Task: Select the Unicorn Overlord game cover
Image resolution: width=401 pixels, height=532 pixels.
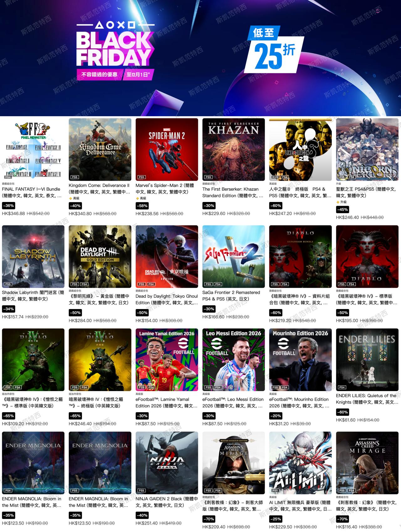Action: pos(367,149)
